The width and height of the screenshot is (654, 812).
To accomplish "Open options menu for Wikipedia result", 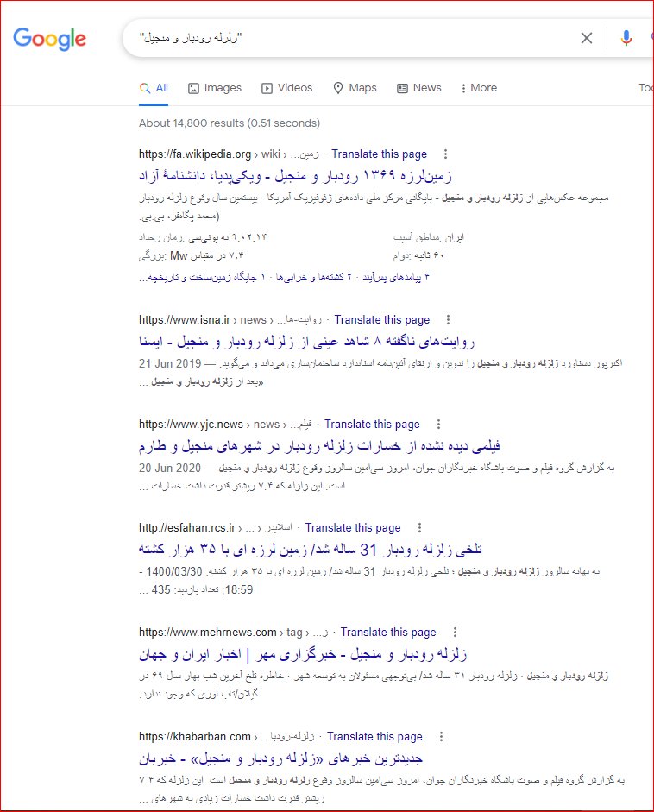I will point(445,154).
